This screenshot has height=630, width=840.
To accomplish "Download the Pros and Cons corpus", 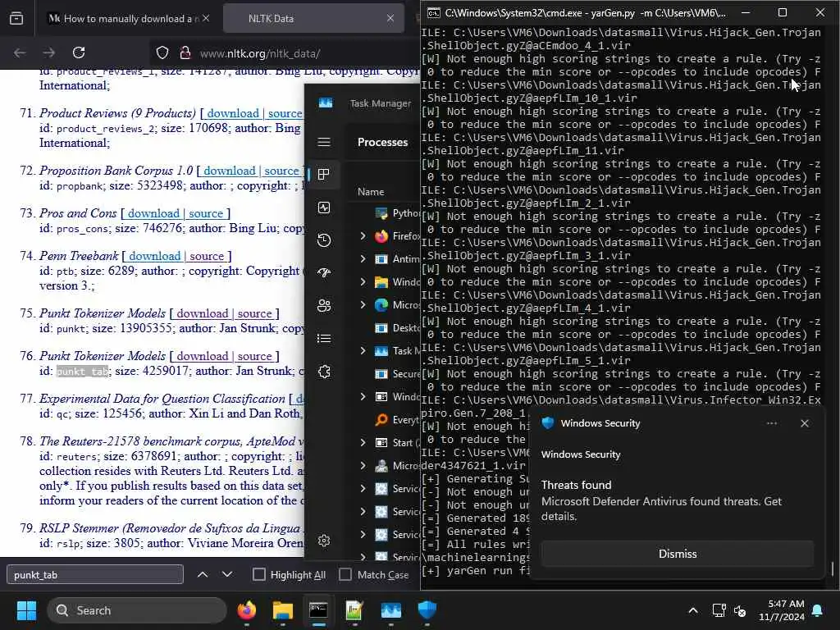I will pos(153,213).
